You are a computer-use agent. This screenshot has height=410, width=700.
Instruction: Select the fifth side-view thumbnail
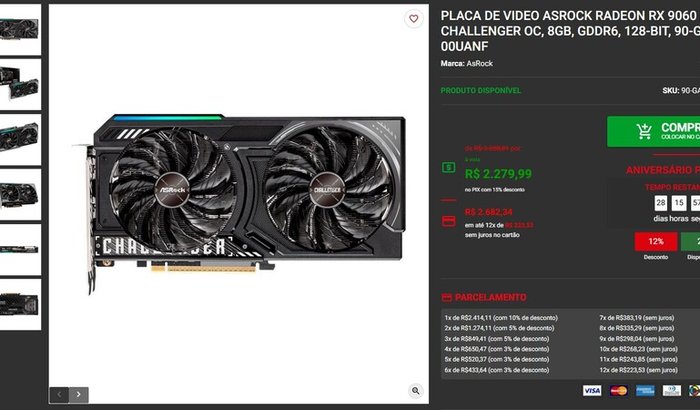point(20,249)
